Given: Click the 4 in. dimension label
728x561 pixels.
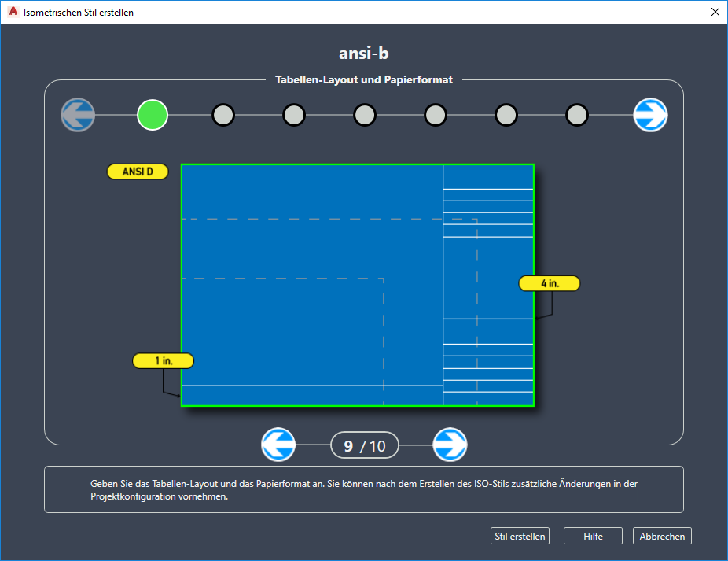Looking at the screenshot, I should point(550,283).
